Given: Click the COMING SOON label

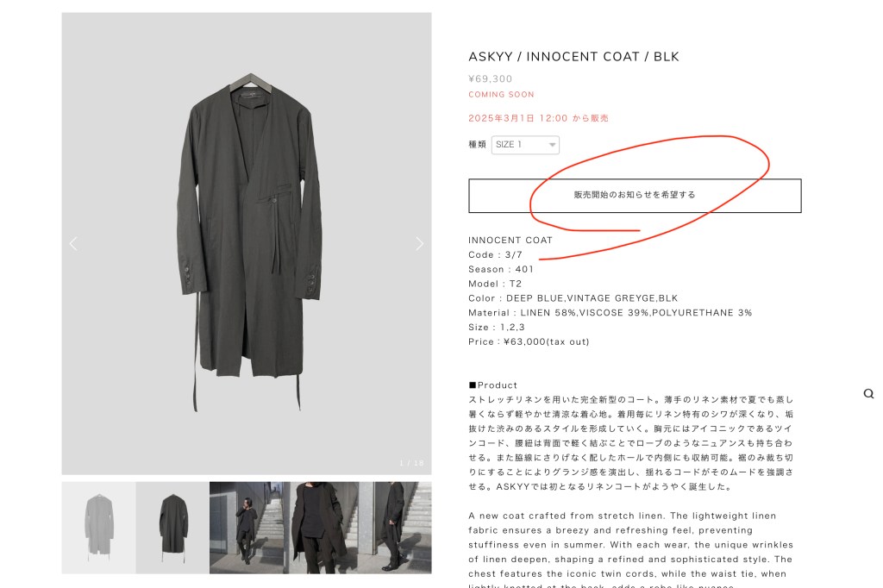Looking at the screenshot, I should pos(501,95).
